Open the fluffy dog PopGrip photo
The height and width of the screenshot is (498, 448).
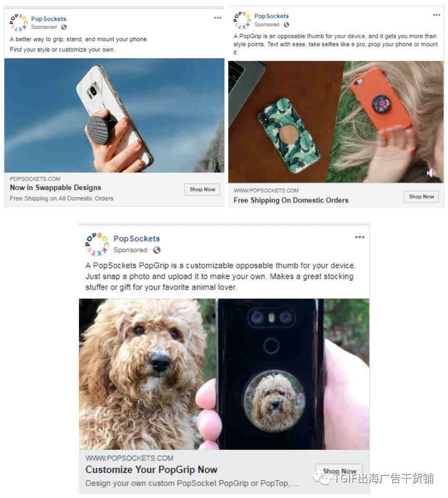pos(224,374)
